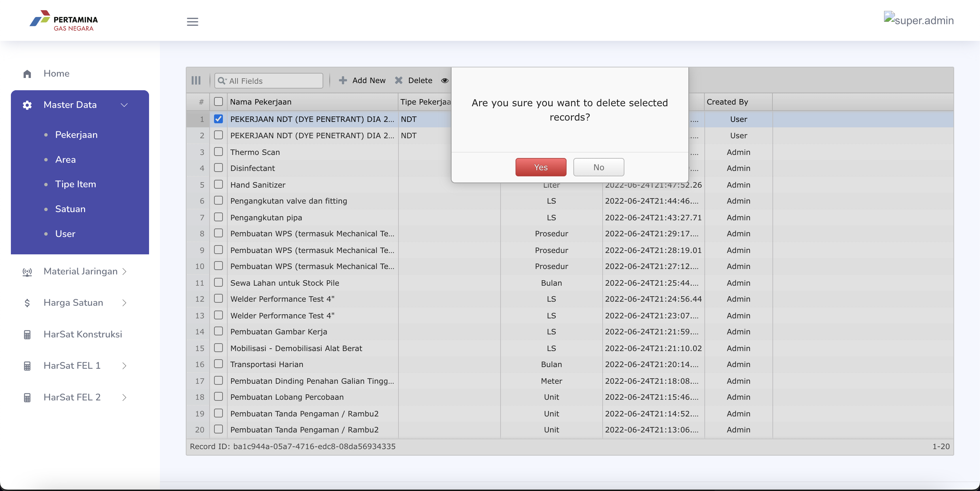
Task: Cancel deletion with the No button
Action: pos(599,167)
